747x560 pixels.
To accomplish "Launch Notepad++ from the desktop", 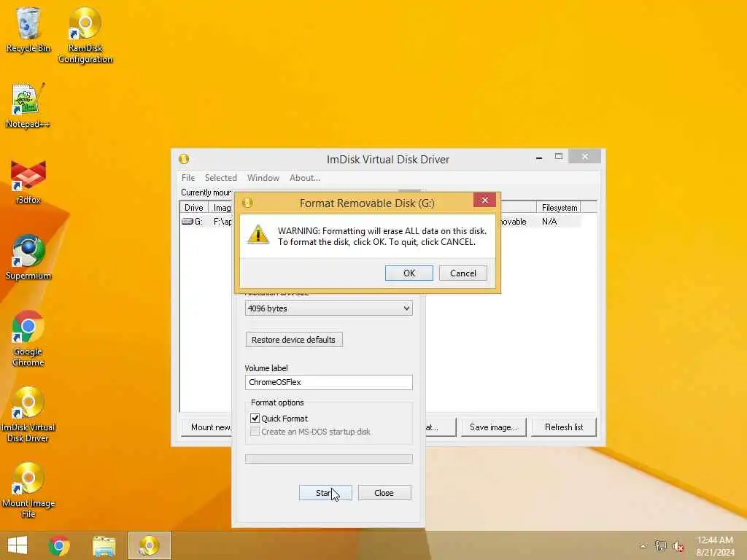I will pos(28,106).
